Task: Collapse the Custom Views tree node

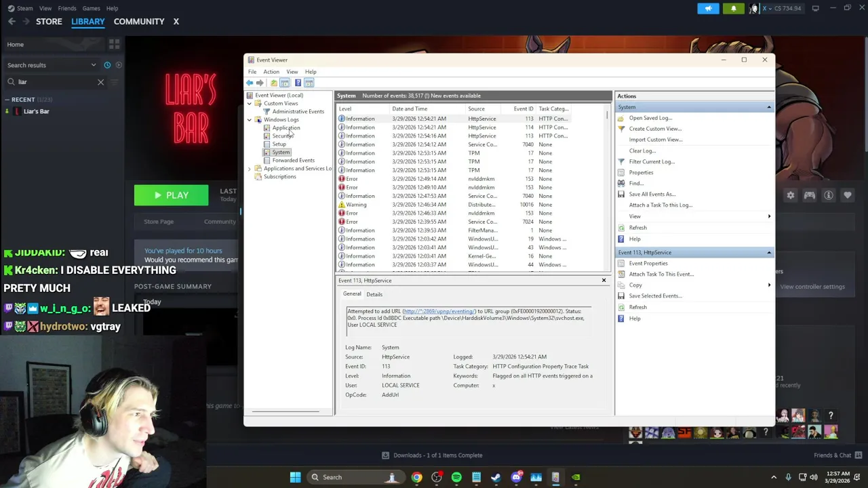Action: tap(250, 103)
